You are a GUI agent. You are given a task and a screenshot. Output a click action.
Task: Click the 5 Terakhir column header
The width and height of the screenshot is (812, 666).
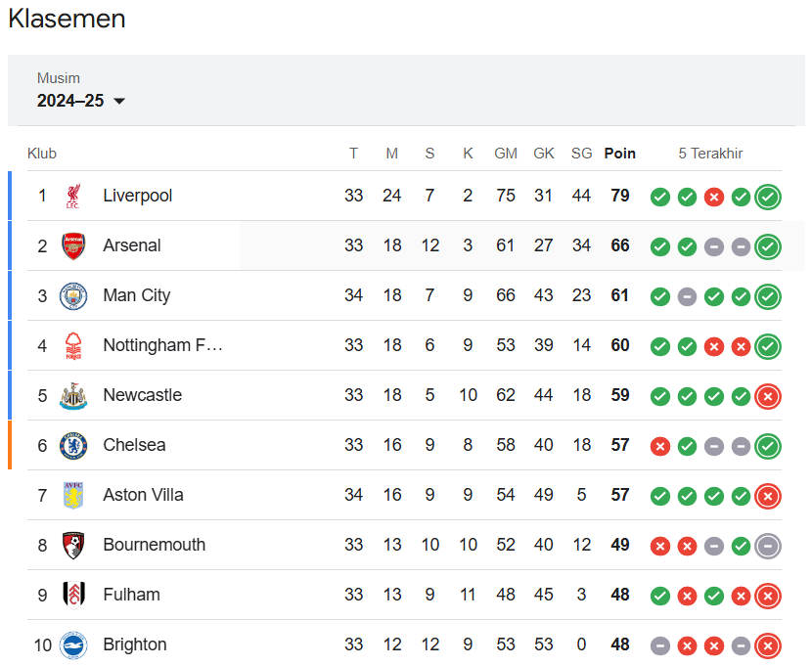[x=710, y=154]
